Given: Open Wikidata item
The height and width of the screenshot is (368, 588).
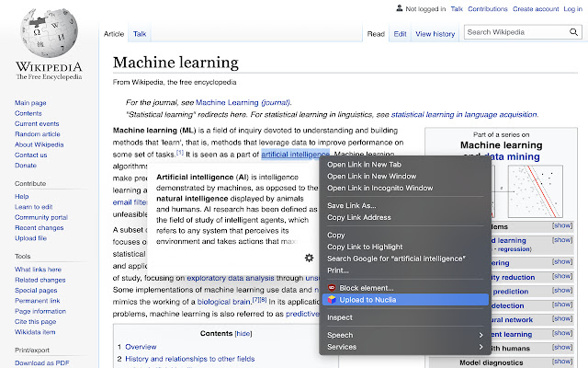Looking at the screenshot, I should 35,332.
